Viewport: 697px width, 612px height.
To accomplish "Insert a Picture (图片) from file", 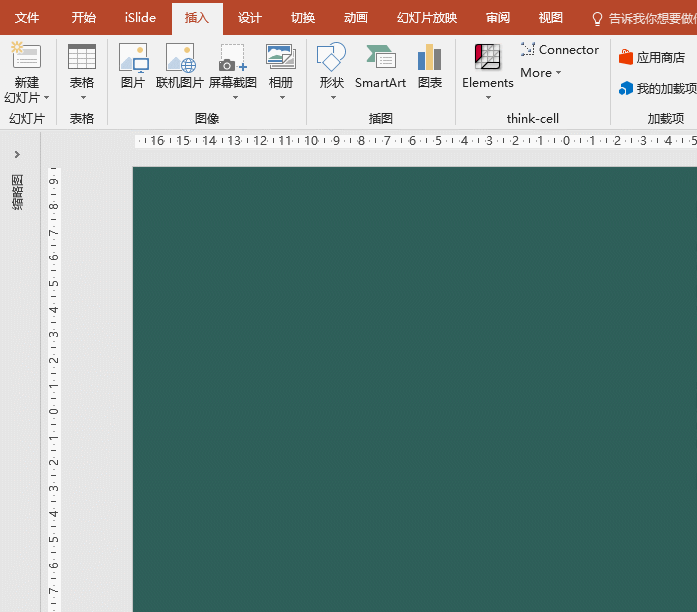I will coord(133,58).
